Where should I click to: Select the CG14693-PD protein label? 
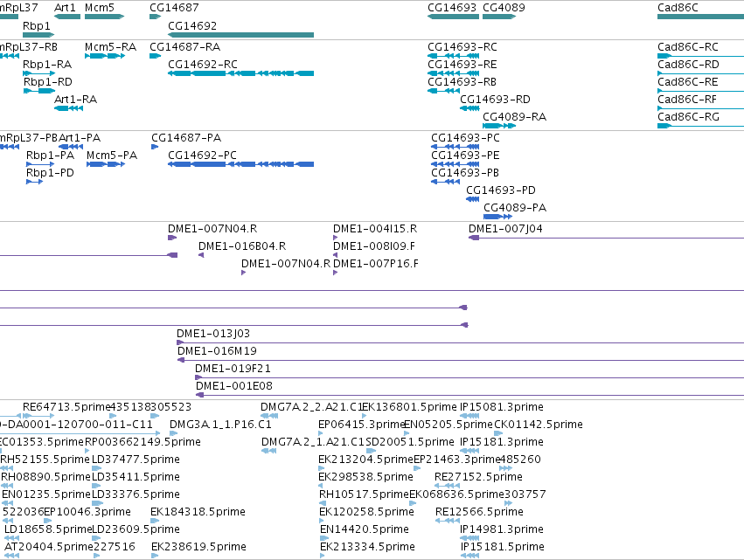tap(501, 190)
